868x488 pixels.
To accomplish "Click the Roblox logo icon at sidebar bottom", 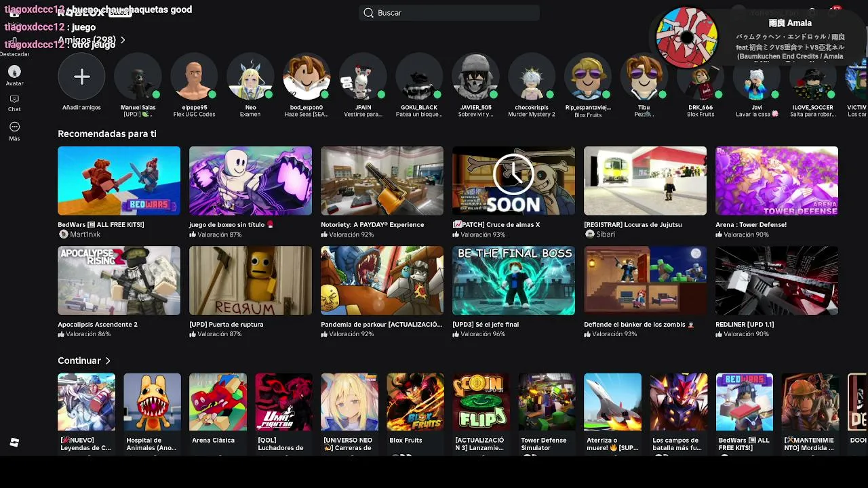I will tap(14, 443).
